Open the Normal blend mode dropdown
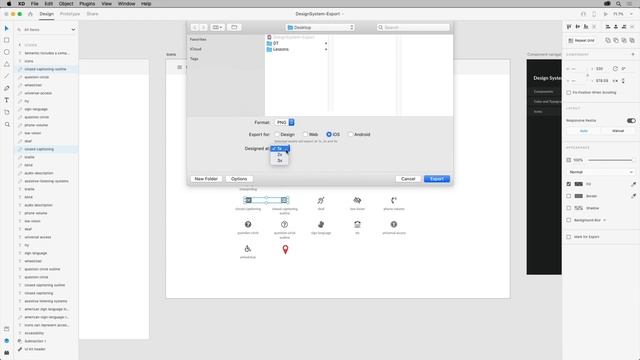The image size is (640, 360). (x=601, y=172)
